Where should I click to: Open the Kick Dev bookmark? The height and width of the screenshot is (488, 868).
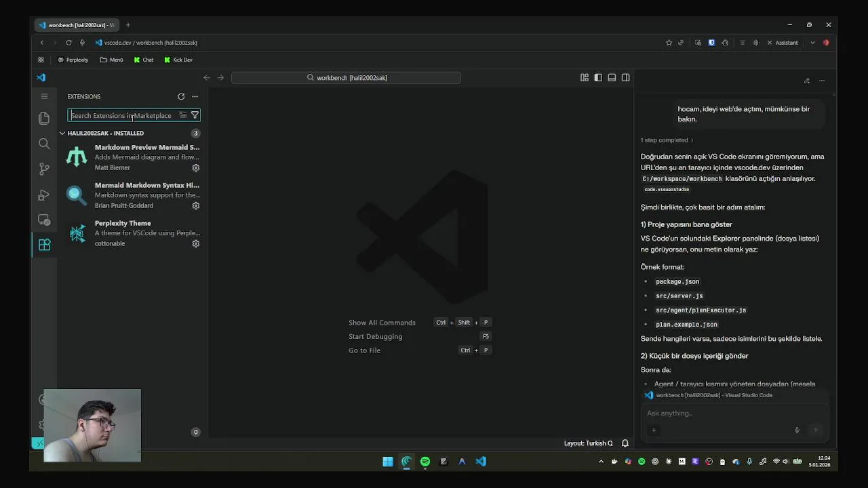click(178, 60)
